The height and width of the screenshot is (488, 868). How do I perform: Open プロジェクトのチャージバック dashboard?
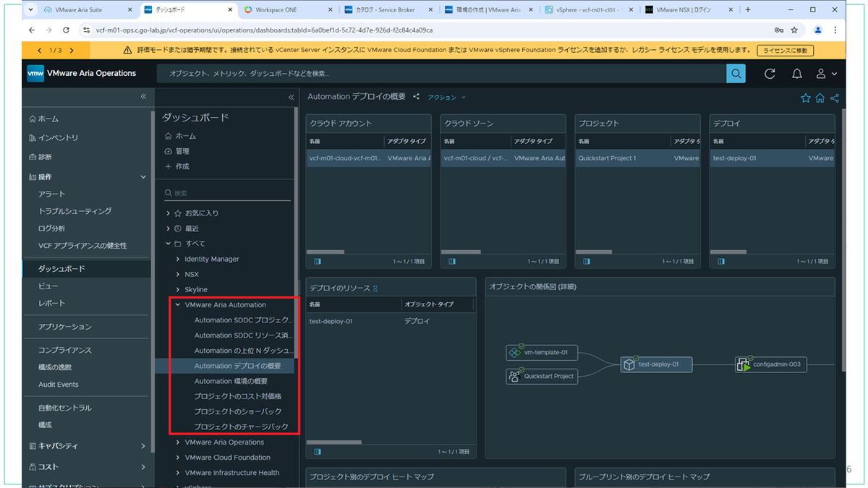point(241,427)
